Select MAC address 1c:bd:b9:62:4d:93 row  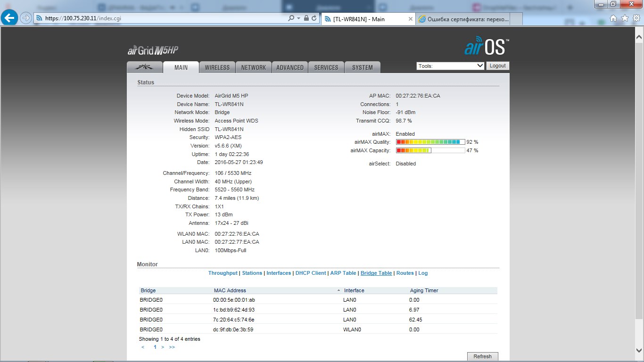tap(318, 310)
